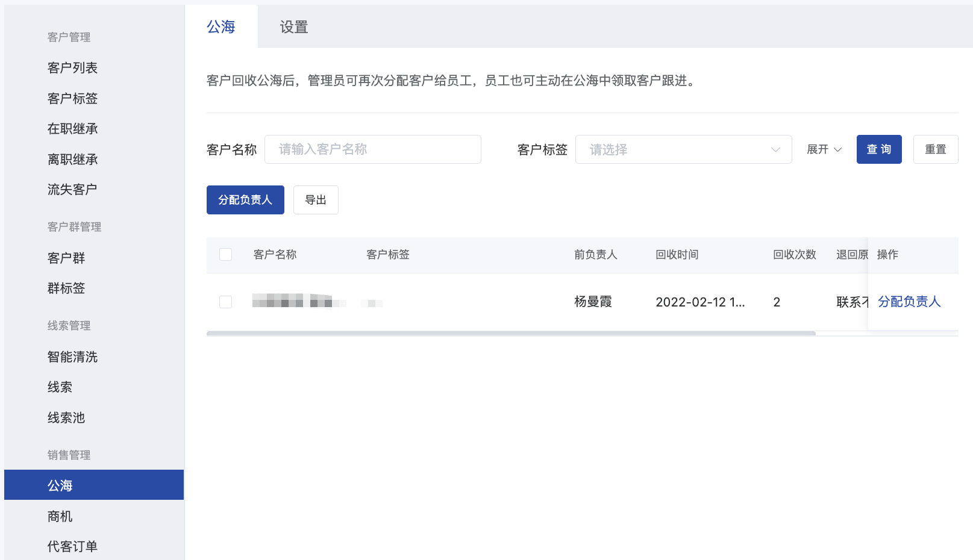Open 商机 sidebar item
The image size is (973, 560).
[60, 517]
